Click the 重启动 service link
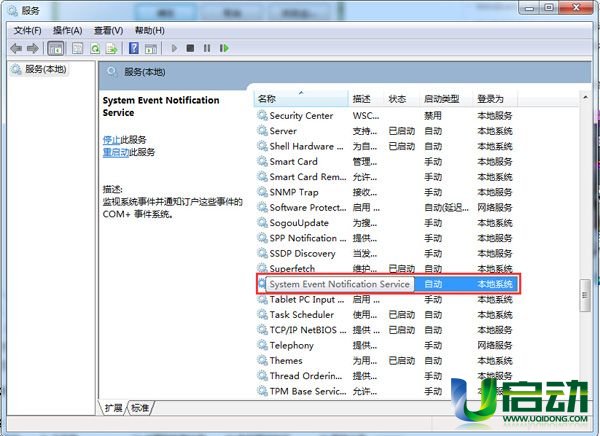The width and height of the screenshot is (600, 436). (115, 152)
